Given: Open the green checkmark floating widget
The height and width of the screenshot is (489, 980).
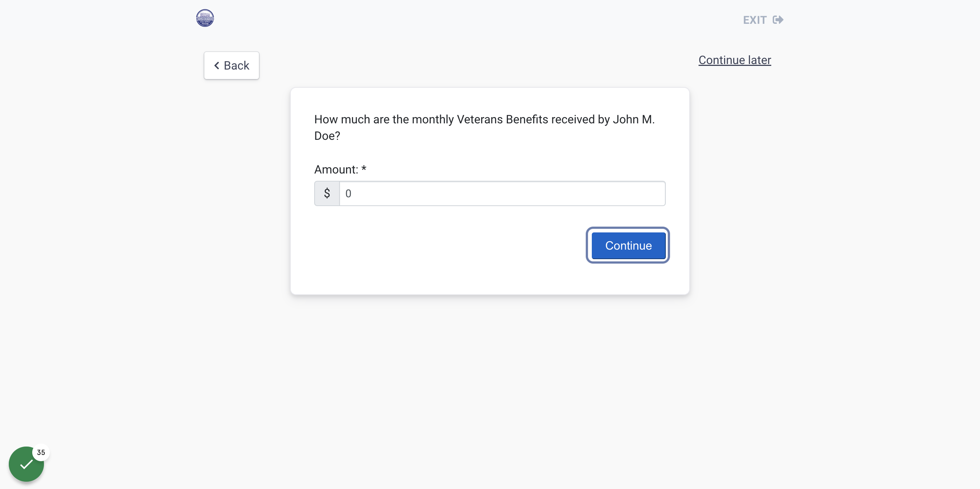Looking at the screenshot, I should [26, 464].
